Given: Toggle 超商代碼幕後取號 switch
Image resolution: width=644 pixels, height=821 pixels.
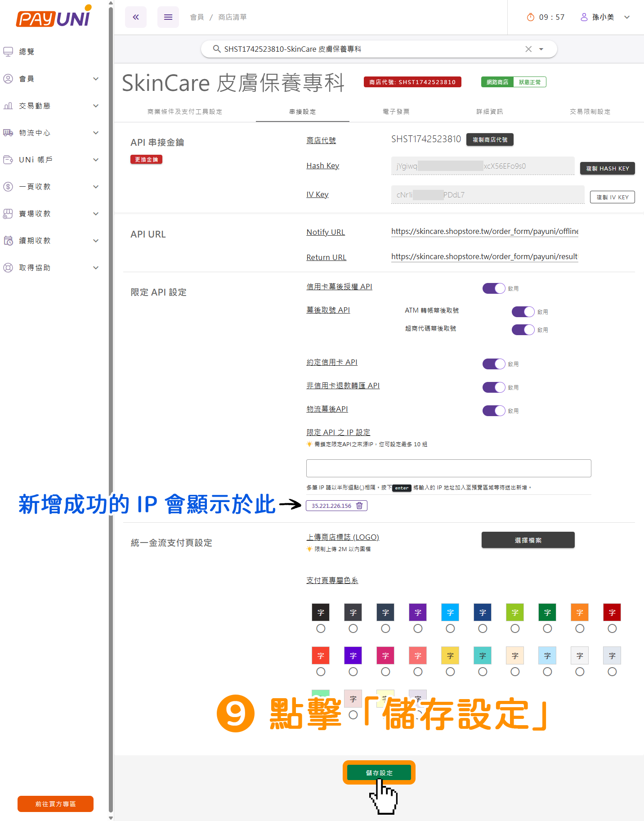Looking at the screenshot, I should 523,330.
